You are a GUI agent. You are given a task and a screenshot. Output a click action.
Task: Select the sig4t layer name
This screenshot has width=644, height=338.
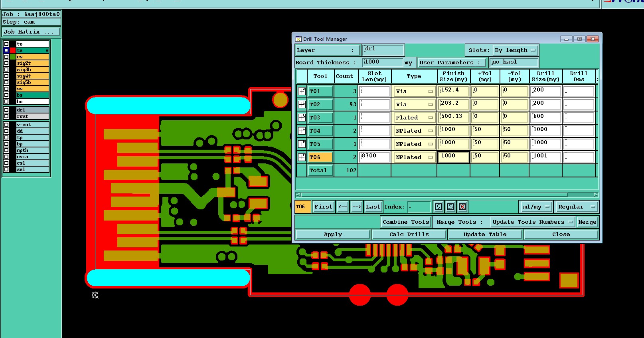pyautogui.click(x=33, y=76)
